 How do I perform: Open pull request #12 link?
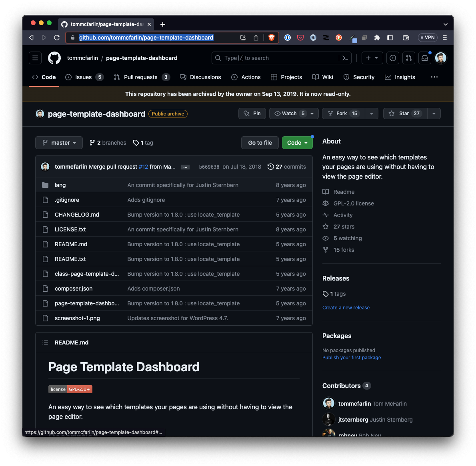(143, 167)
